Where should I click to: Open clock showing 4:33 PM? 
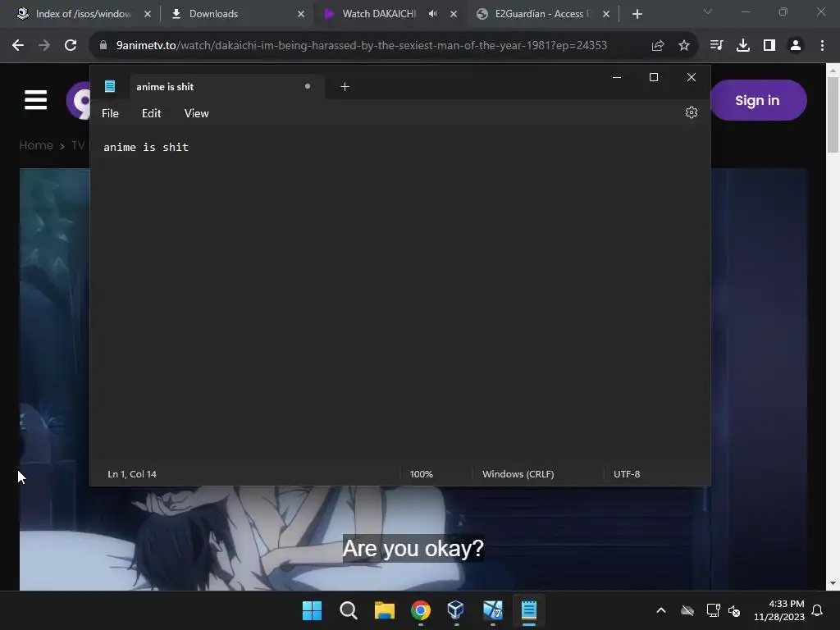(779, 610)
